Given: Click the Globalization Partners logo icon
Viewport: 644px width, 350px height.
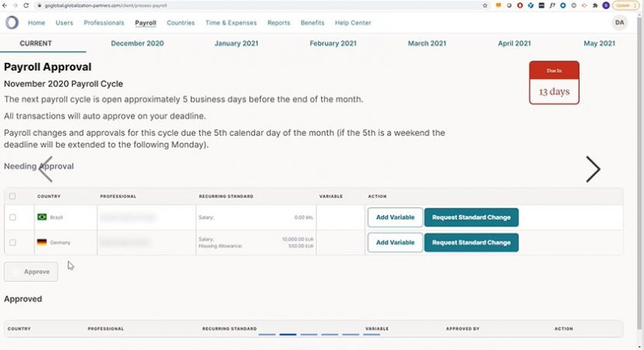Looking at the screenshot, I should (12, 23).
